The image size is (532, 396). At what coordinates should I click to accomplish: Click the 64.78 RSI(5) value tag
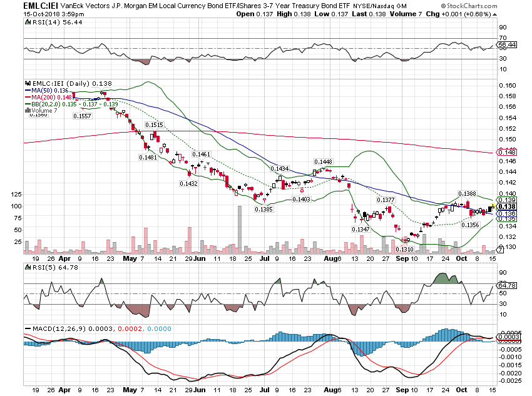coord(506,286)
